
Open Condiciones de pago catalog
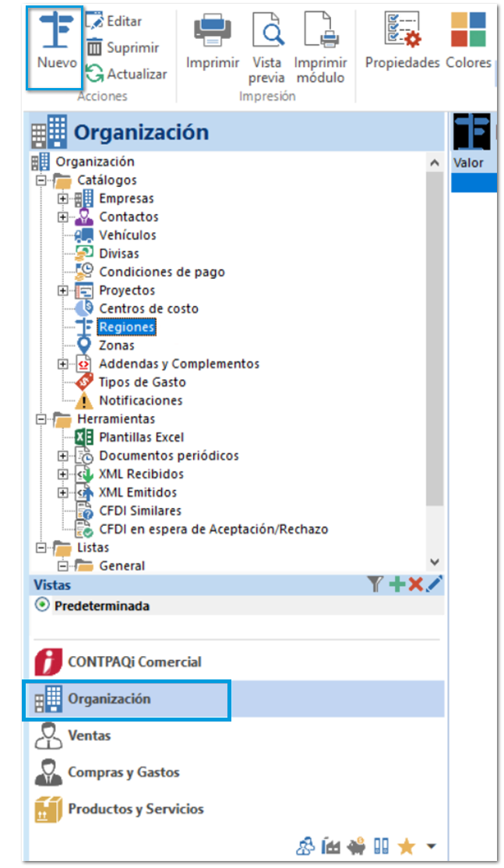click(161, 273)
